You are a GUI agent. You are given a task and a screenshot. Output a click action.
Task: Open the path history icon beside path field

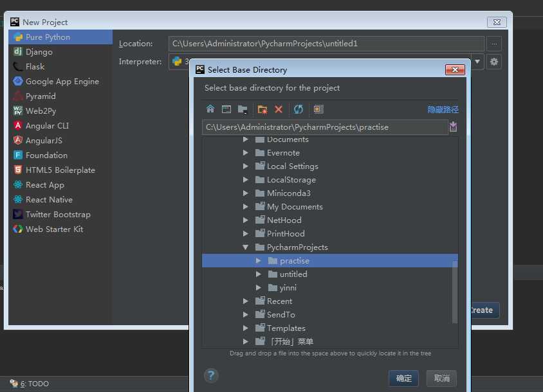[453, 127]
